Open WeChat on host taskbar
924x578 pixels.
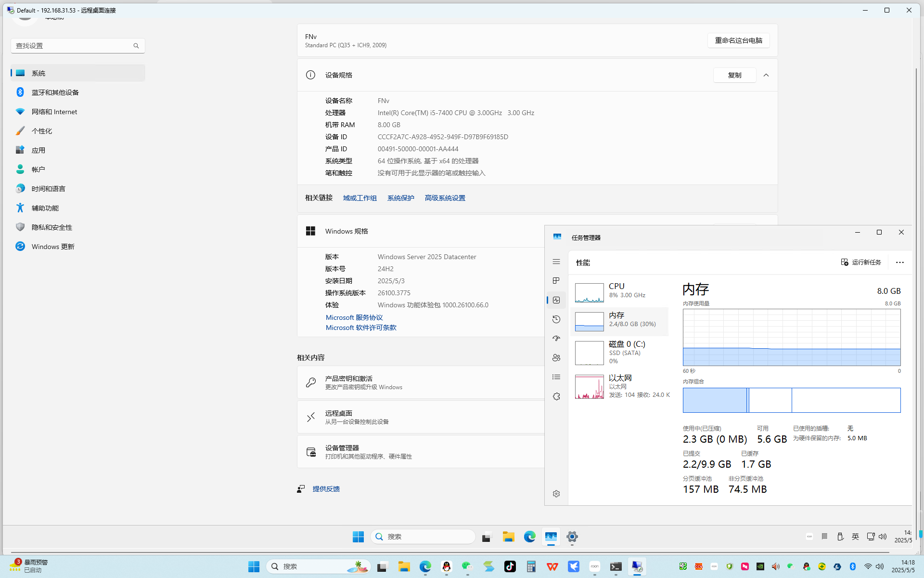[467, 566]
